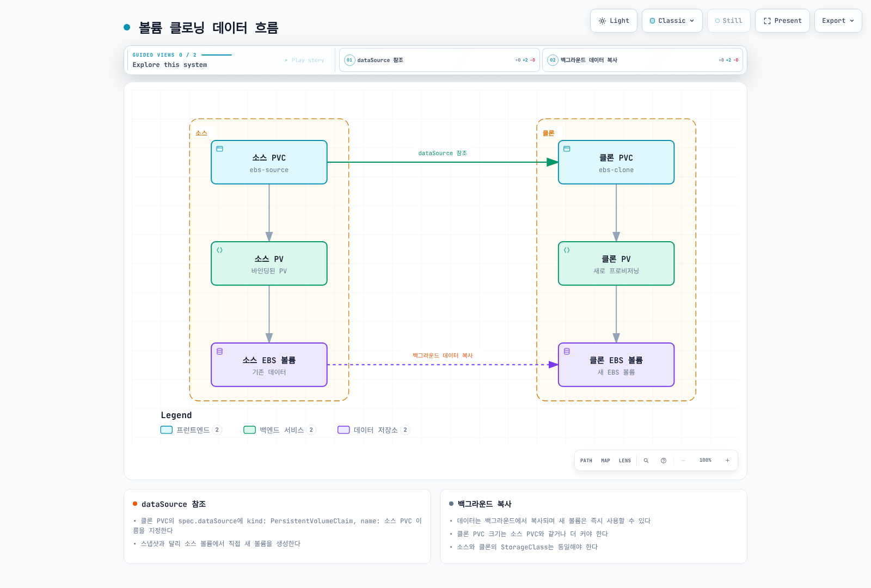Viewport: 871px width, 588px height.
Task: Click the Legend heading
Action: 176,415
